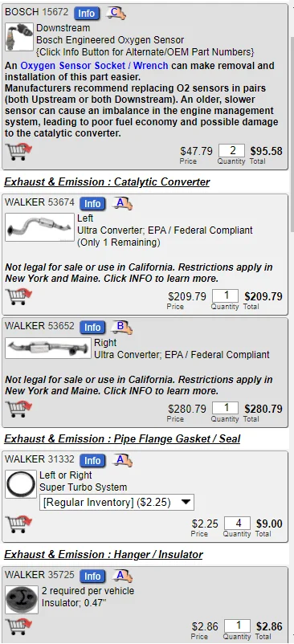Open Exhaust & Emission : Catalytic Converter heading
Screen dimensions: 294x644
107,182
